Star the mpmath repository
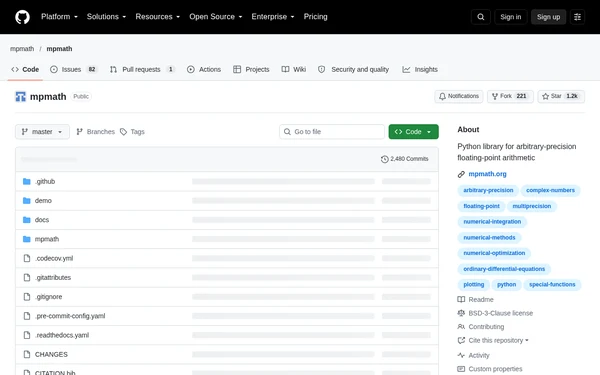Viewport: 600px width, 375px height. pyautogui.click(x=561, y=96)
